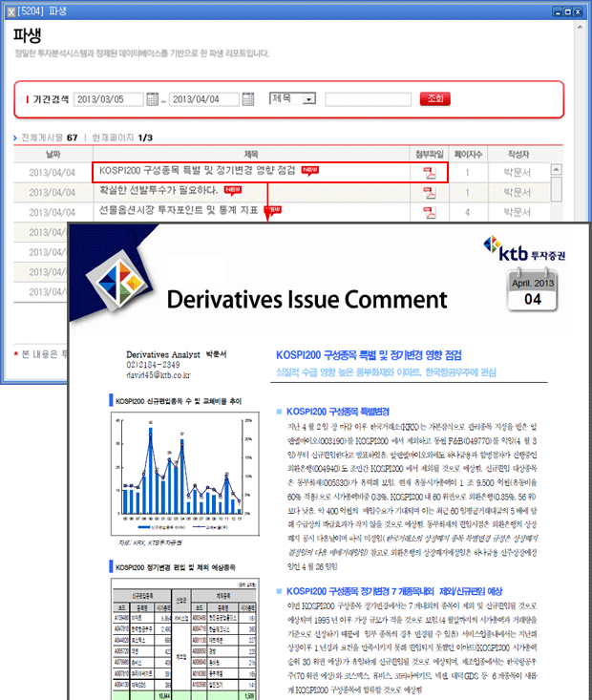Click the 첨부파일 column header
592x700 pixels.
pyautogui.click(x=429, y=153)
